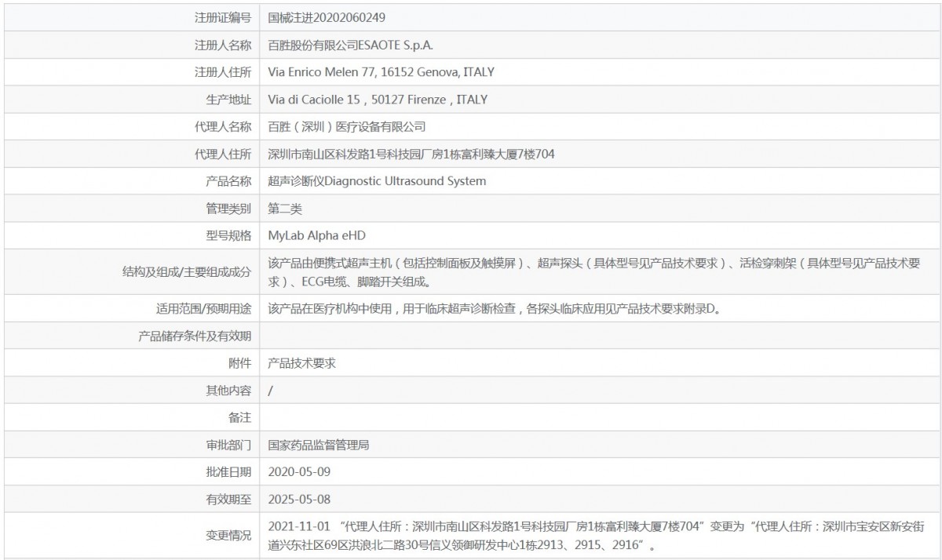942x560 pixels.
Task: Click the label 审批部门
Action: point(228,445)
